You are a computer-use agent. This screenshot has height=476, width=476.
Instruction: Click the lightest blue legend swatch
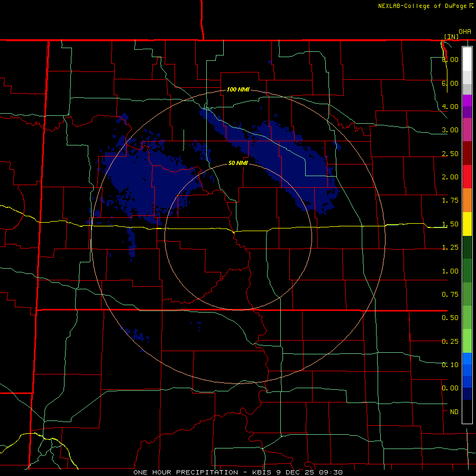467,359
